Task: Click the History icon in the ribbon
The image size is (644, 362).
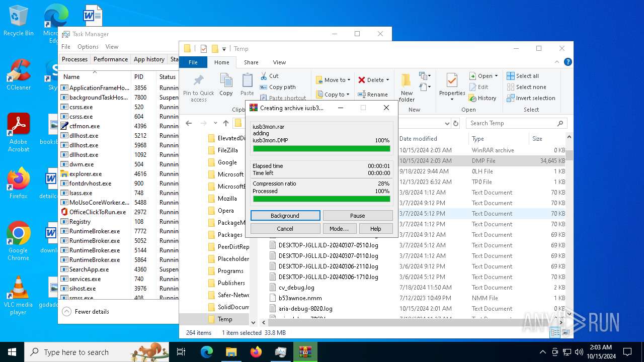Action: coord(482,98)
